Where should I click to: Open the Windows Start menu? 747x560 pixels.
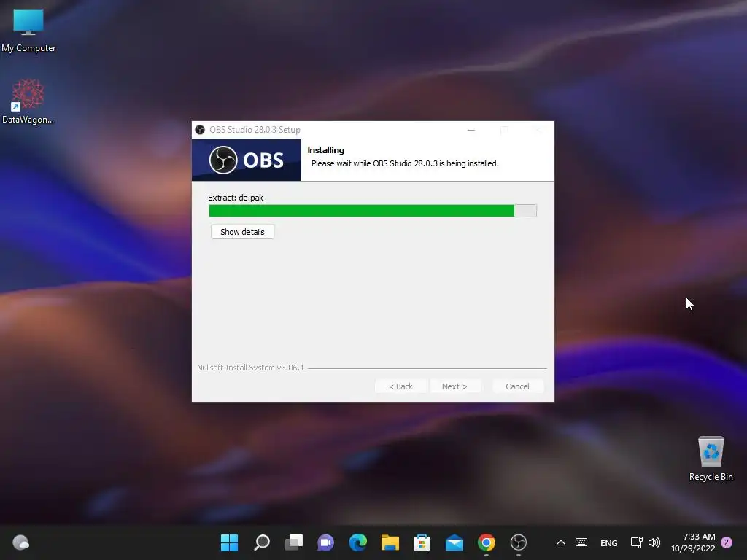pos(229,542)
